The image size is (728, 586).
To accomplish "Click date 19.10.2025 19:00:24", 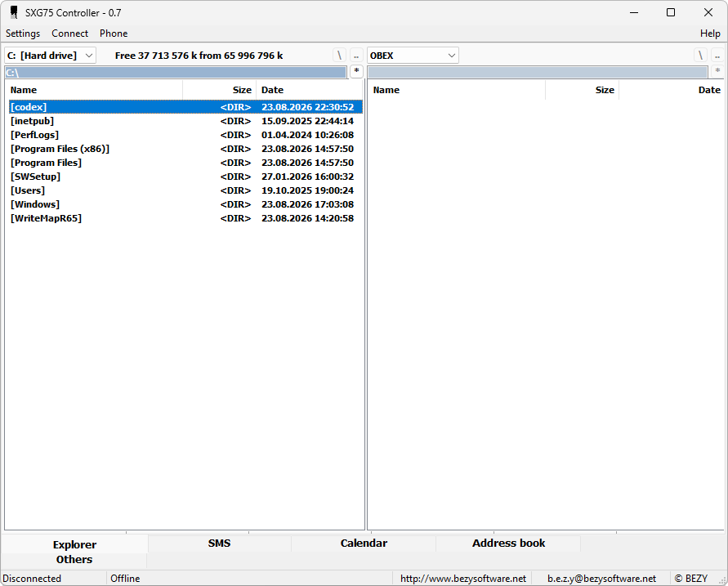I will 307,190.
